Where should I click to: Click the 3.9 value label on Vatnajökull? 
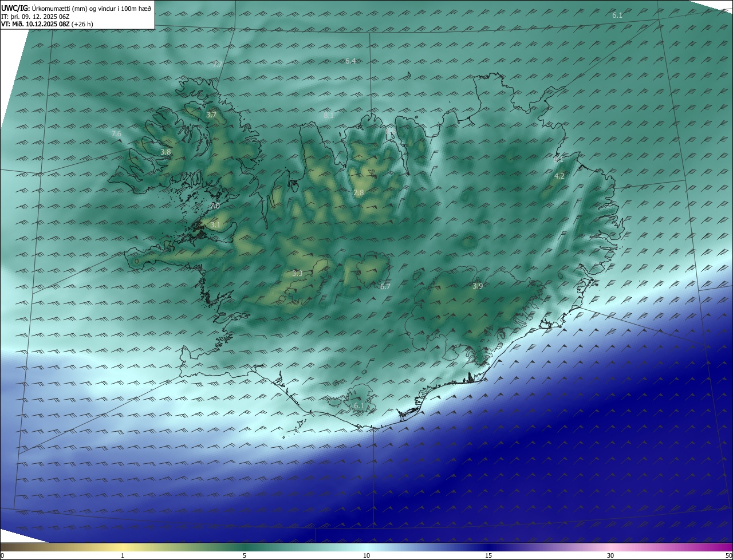tap(478, 286)
